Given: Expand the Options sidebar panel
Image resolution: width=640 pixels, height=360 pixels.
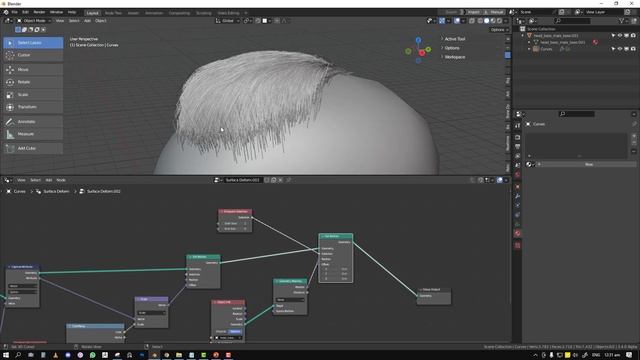Looking at the screenshot, I should [451, 48].
